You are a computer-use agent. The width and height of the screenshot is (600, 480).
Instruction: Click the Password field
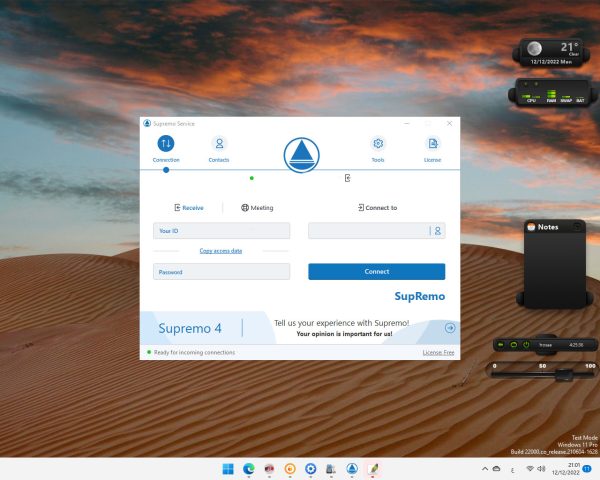pyautogui.click(x=222, y=272)
